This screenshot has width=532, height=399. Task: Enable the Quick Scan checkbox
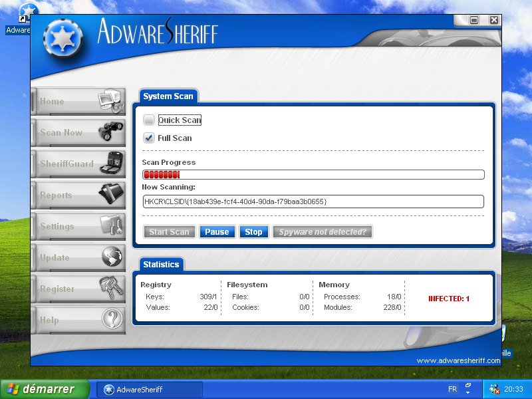click(149, 120)
